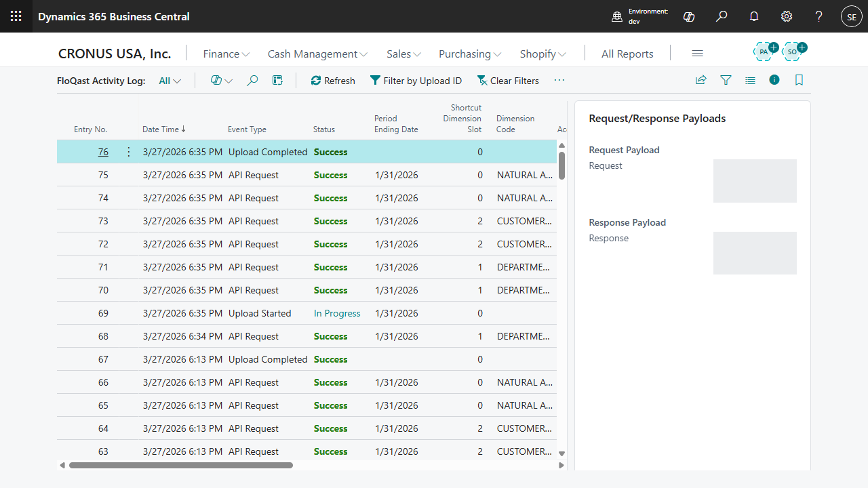The height and width of the screenshot is (488, 868).
Task: Bookmark this page
Action: (x=799, y=80)
